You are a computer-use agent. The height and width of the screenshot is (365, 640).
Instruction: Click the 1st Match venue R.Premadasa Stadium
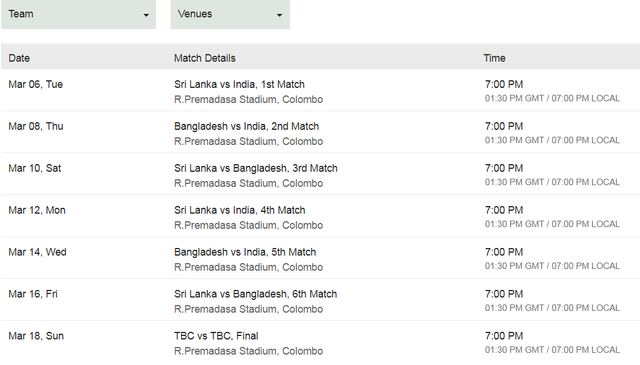[249, 100]
